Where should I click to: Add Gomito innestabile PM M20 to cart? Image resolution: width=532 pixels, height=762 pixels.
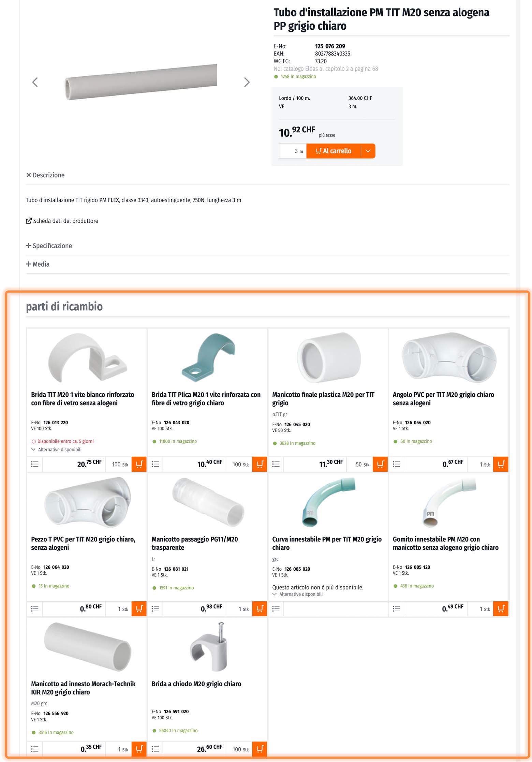(x=501, y=609)
